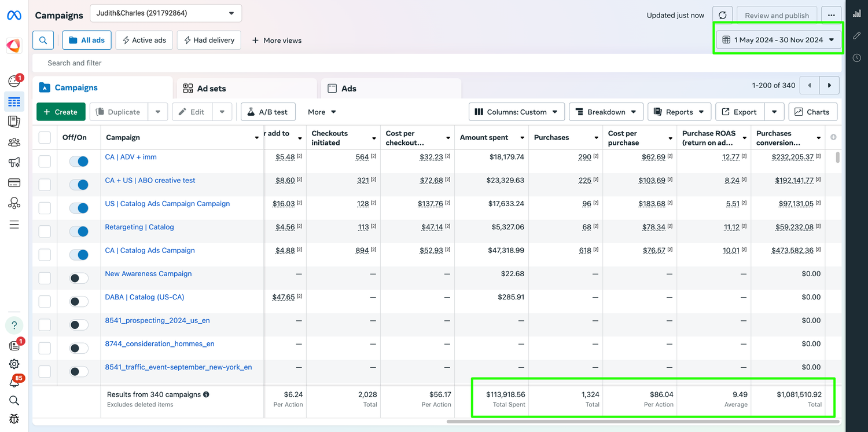
Task: Click the Charts button
Action: point(812,112)
